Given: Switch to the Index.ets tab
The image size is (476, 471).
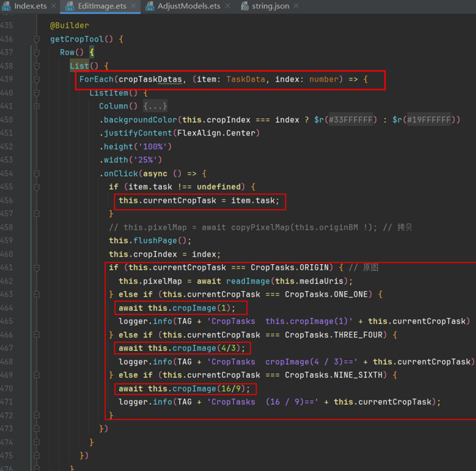Looking at the screenshot, I should [x=30, y=6].
